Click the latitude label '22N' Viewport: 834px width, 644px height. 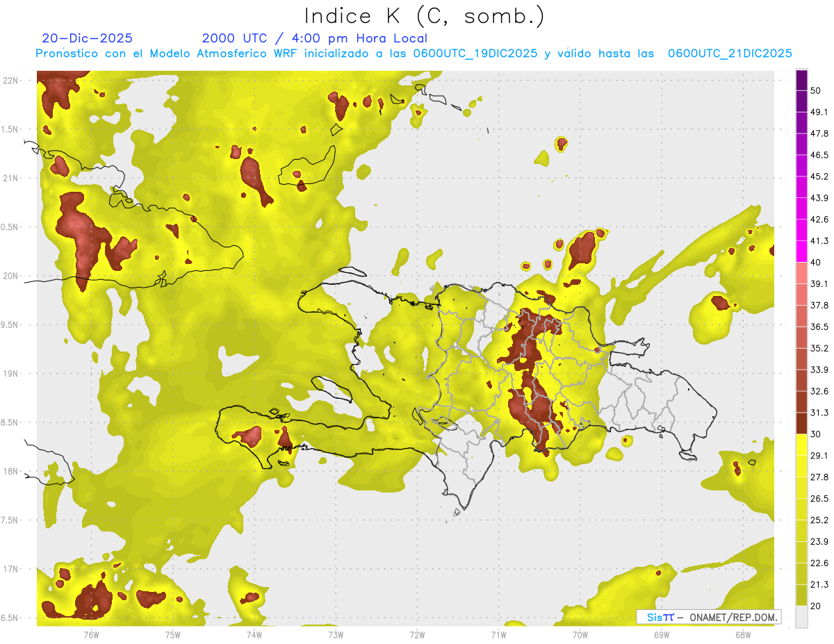(10, 81)
